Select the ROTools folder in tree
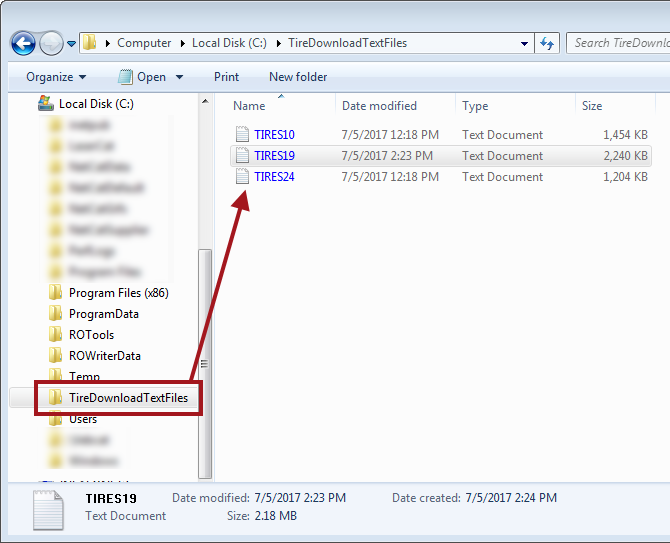Screen dimensions: 670x543 tap(91, 335)
